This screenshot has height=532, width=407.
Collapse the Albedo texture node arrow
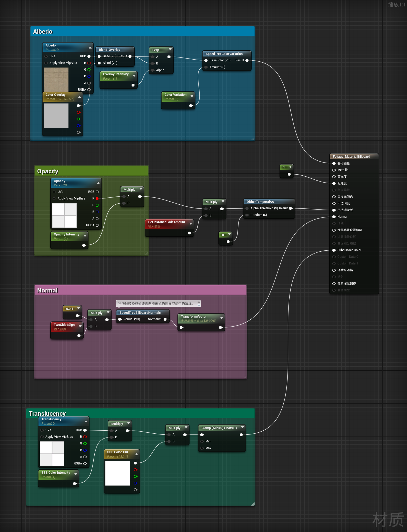(x=90, y=47)
